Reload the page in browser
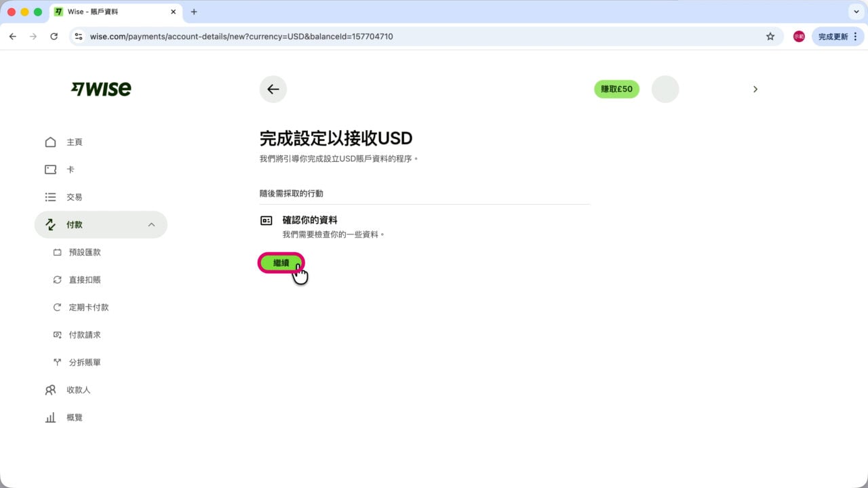 (54, 37)
